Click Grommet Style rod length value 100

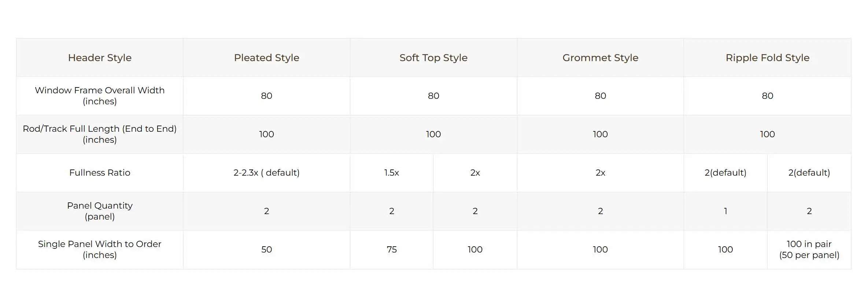600,134
